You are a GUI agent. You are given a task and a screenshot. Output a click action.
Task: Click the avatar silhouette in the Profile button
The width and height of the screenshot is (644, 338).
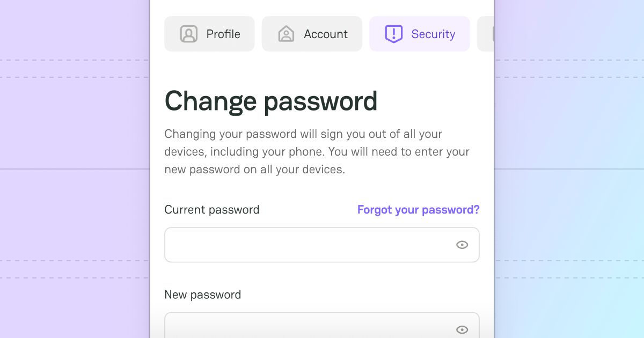(189, 34)
